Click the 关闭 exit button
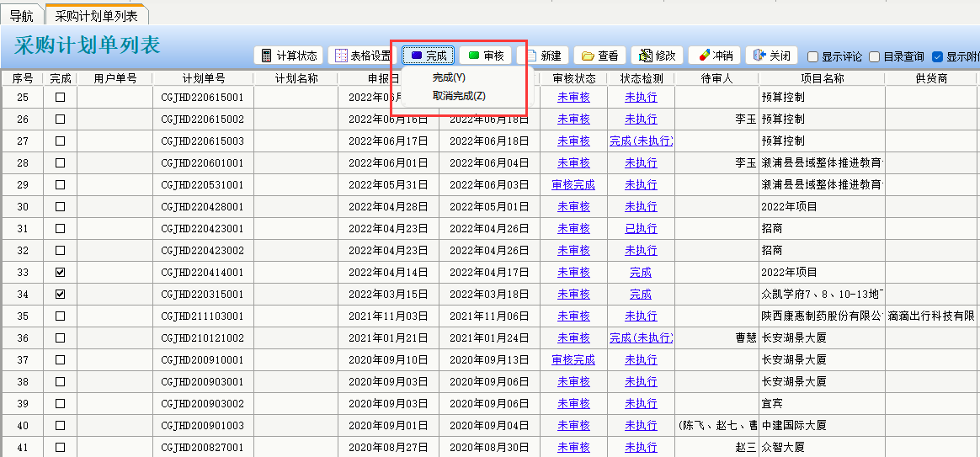Screen dimensions: 980x457 pos(771,56)
